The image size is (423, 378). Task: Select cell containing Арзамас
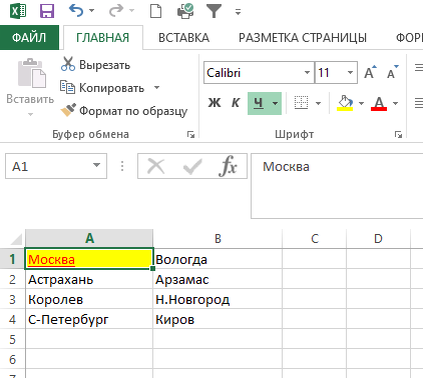click(x=218, y=279)
